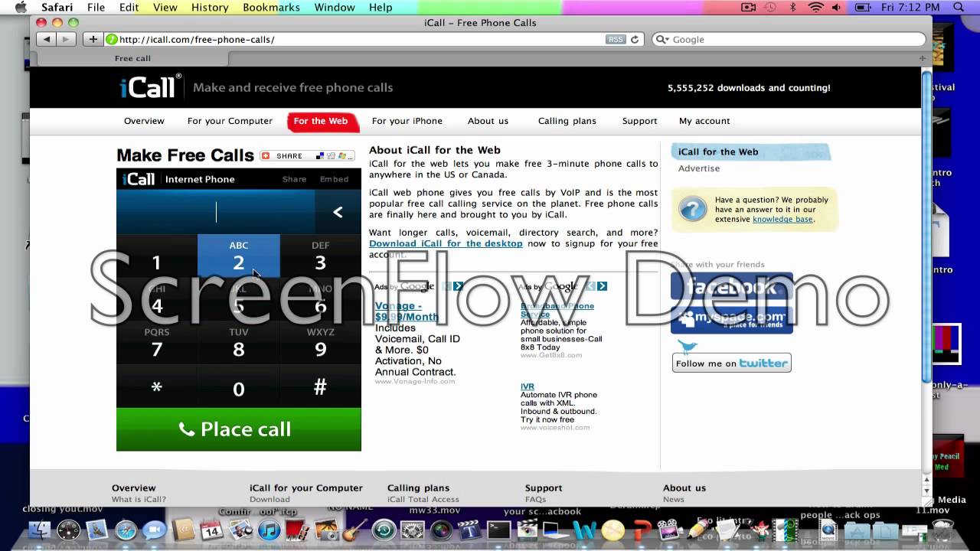
Task: Tap the dial pad key 3 DEF
Action: click(x=320, y=256)
